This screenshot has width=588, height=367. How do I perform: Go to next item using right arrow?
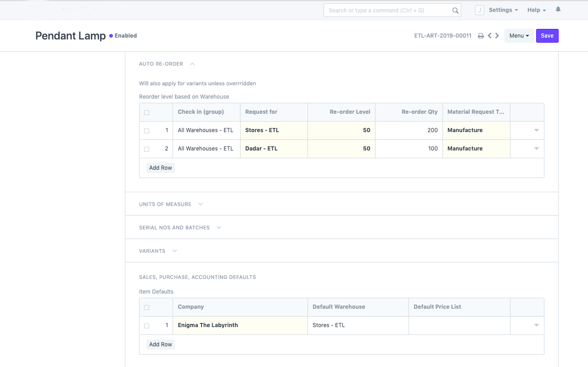click(x=497, y=36)
